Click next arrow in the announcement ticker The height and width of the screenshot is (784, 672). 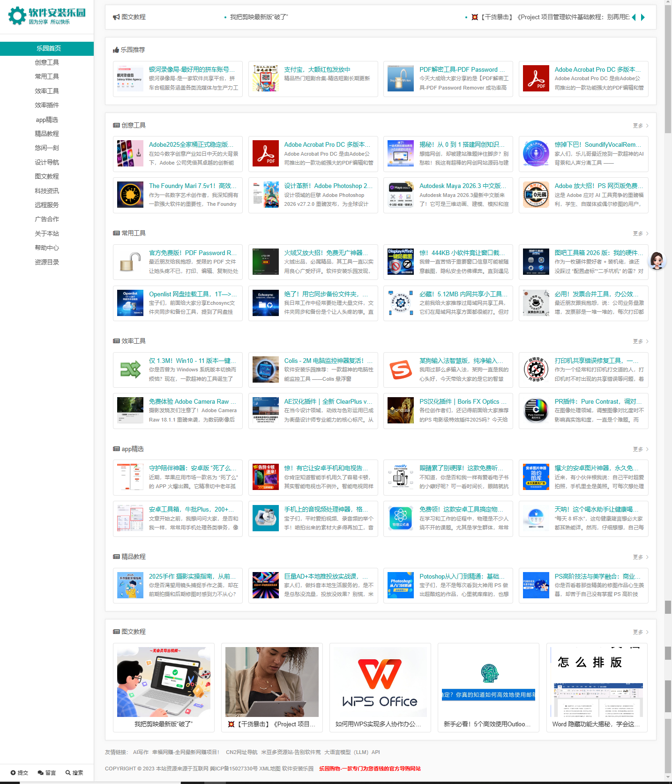pyautogui.click(x=643, y=17)
